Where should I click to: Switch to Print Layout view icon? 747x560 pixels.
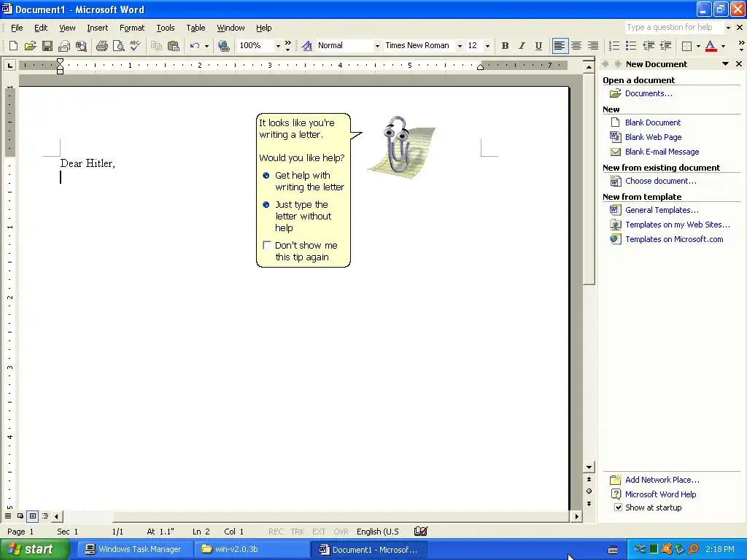[x=32, y=516]
